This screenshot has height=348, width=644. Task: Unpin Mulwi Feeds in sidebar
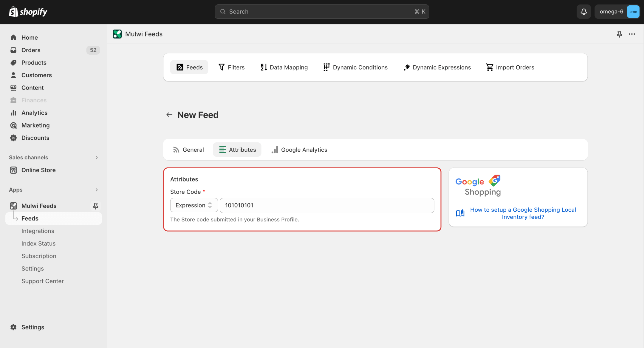96,206
